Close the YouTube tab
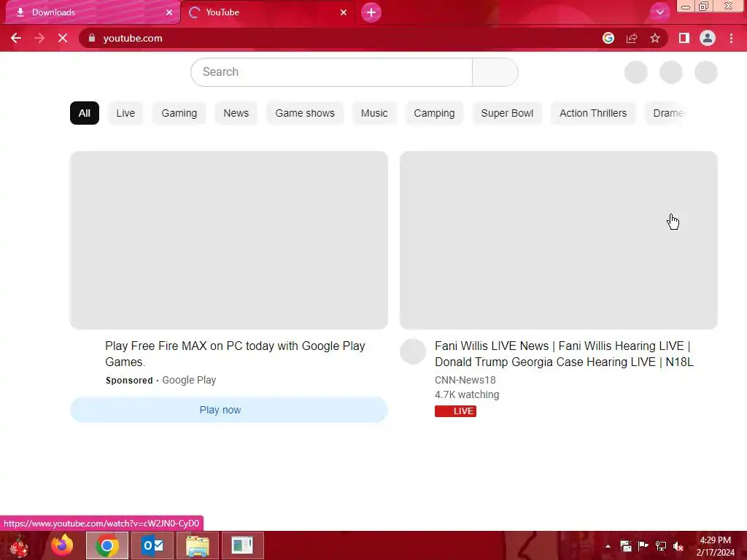 [x=344, y=12]
